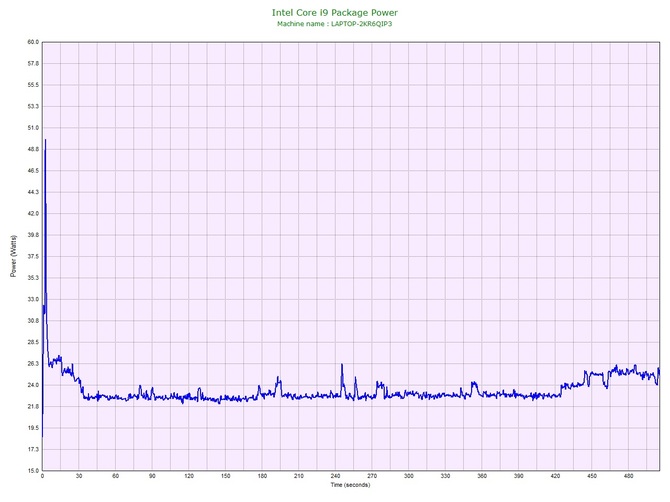
Task: Click the 24.0 y-axis tick label
Action: [33, 385]
